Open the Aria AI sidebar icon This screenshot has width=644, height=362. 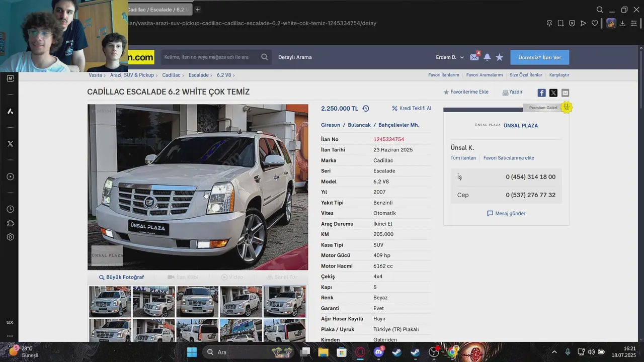[x=10, y=111]
